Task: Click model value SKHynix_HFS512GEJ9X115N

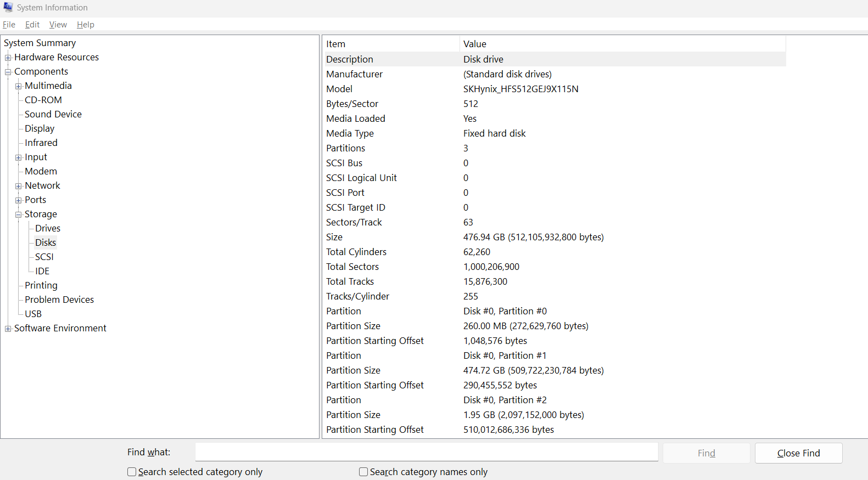Action: (521, 89)
